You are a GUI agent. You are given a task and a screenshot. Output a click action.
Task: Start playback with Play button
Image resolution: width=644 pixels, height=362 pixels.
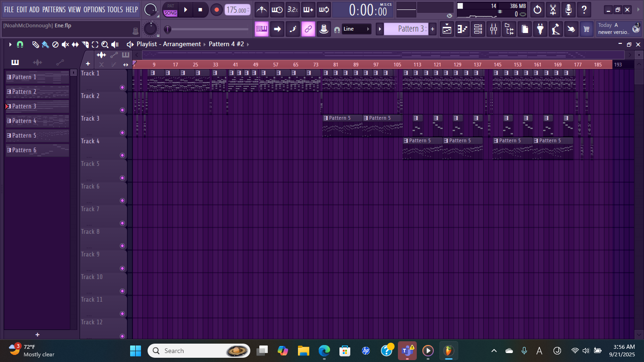pyautogui.click(x=185, y=9)
